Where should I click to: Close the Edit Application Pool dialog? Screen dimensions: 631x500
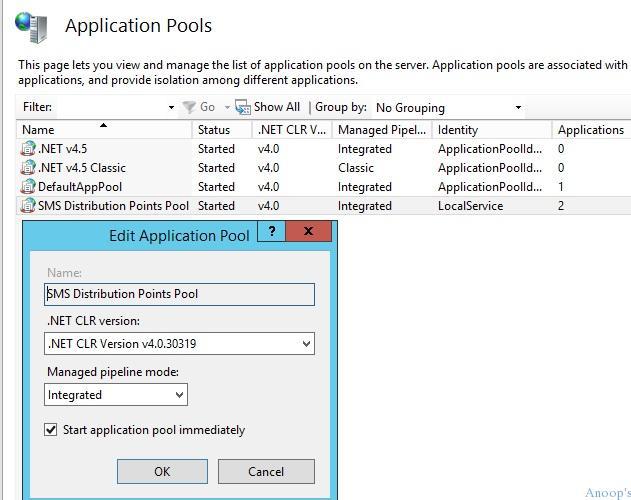(x=309, y=231)
